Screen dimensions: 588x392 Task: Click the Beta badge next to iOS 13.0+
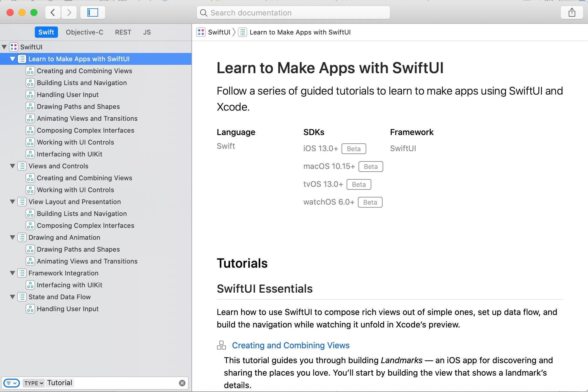tap(354, 149)
